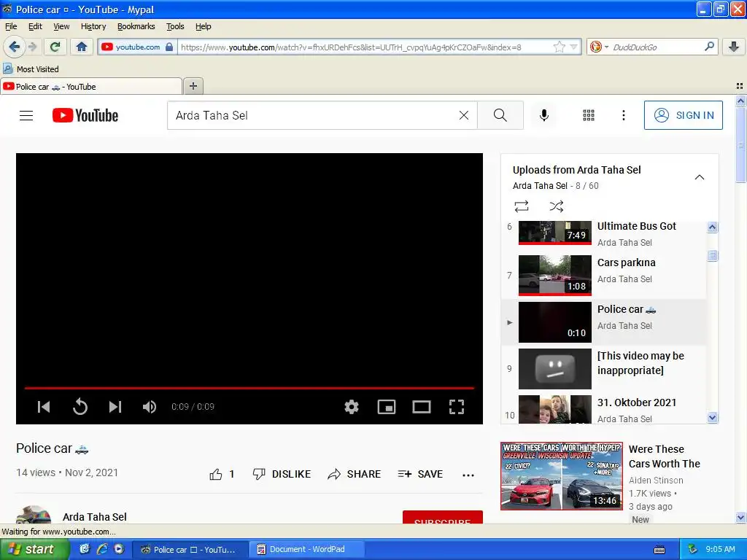
Task: Show URL history dropdown arrow
Action: 574,47
